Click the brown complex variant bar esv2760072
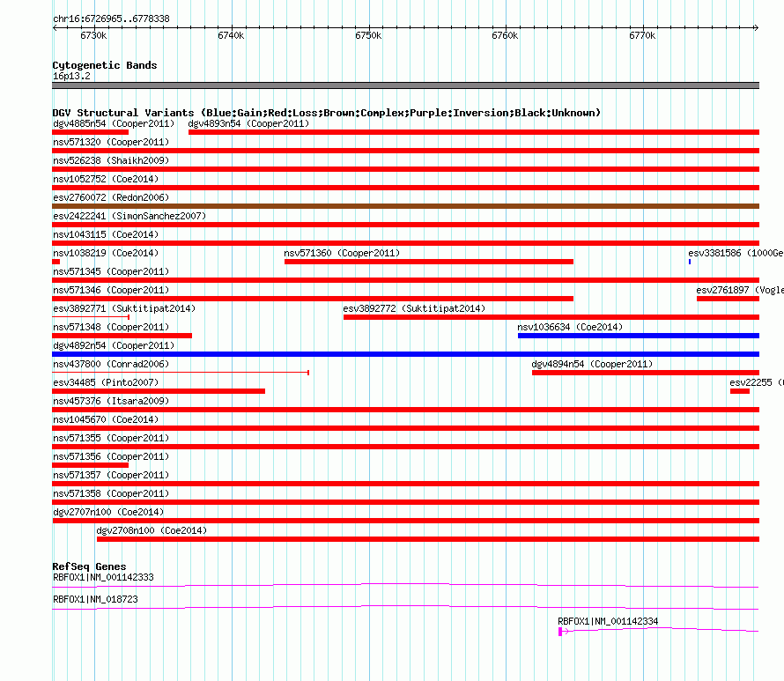784x681 pixels. click(x=405, y=206)
